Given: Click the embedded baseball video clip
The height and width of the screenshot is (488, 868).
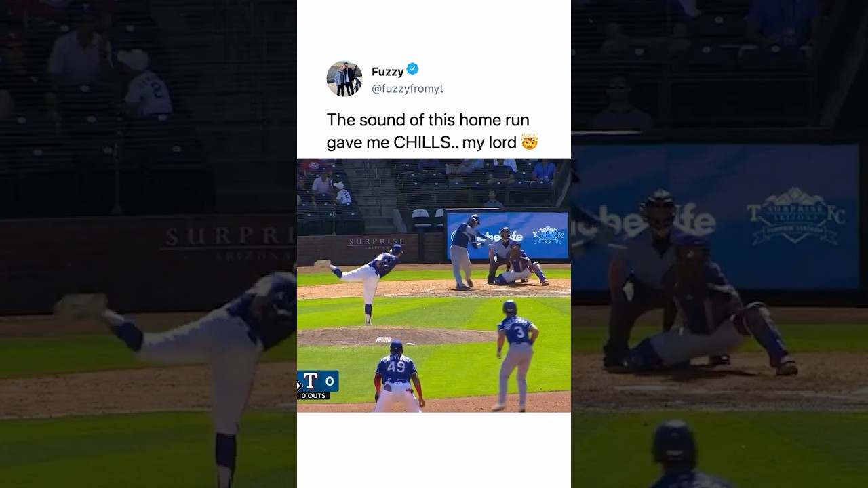Looking at the screenshot, I should [x=434, y=285].
